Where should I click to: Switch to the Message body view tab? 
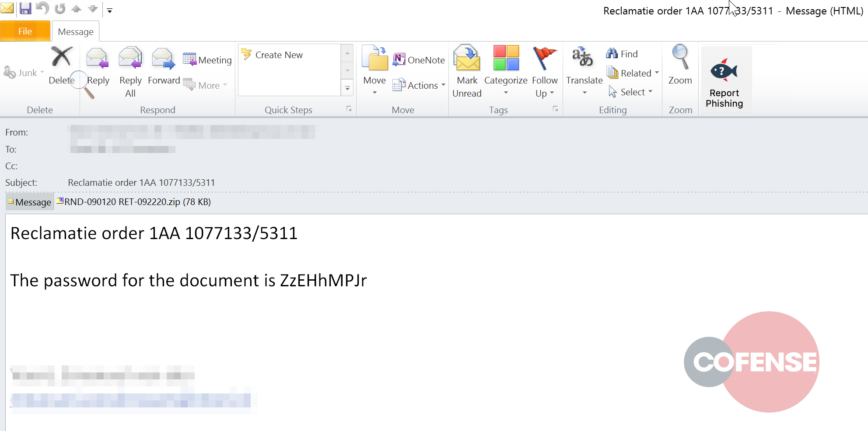29,202
